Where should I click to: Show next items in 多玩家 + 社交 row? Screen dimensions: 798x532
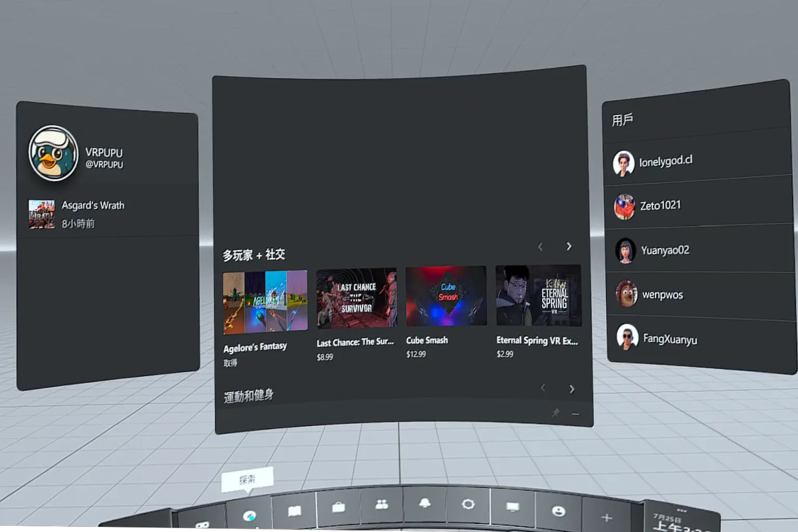pyautogui.click(x=569, y=246)
